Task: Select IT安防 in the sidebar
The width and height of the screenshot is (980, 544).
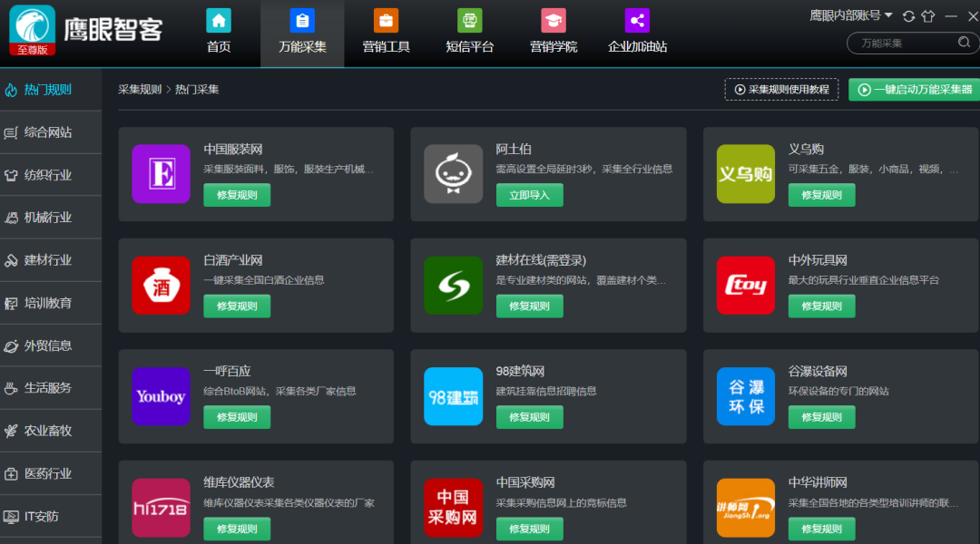Action: pyautogui.click(x=51, y=517)
